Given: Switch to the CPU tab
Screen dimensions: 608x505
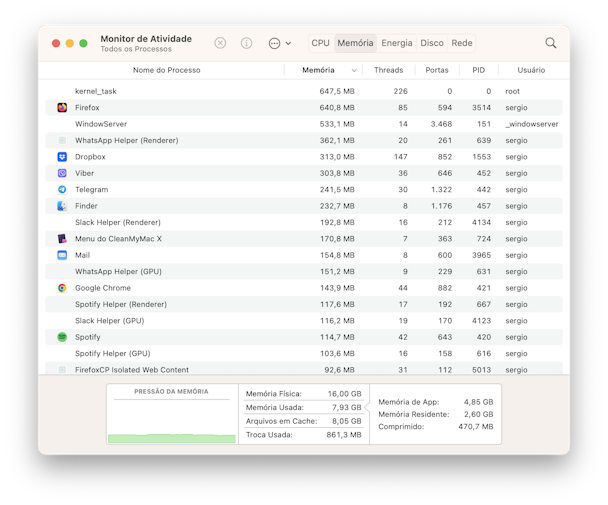Looking at the screenshot, I should point(320,43).
